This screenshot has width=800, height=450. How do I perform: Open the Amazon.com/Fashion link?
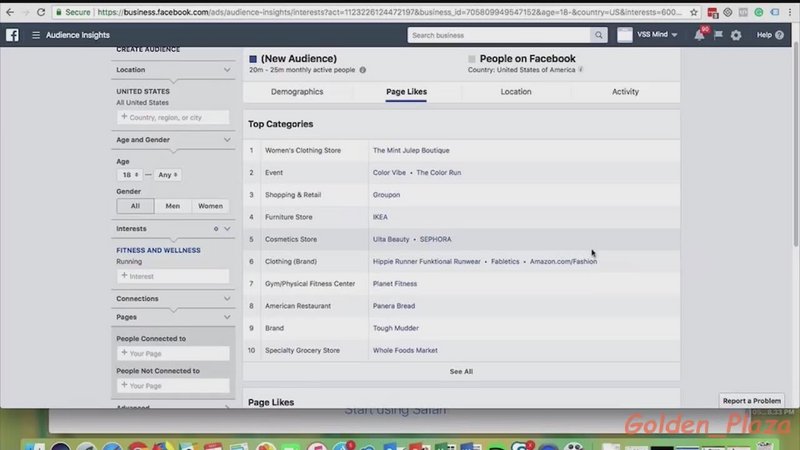tap(563, 261)
